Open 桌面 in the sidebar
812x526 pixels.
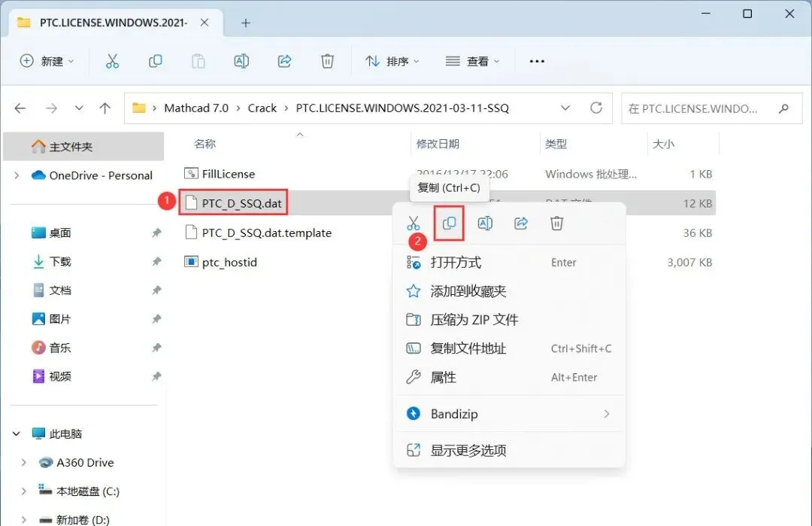tap(60, 233)
